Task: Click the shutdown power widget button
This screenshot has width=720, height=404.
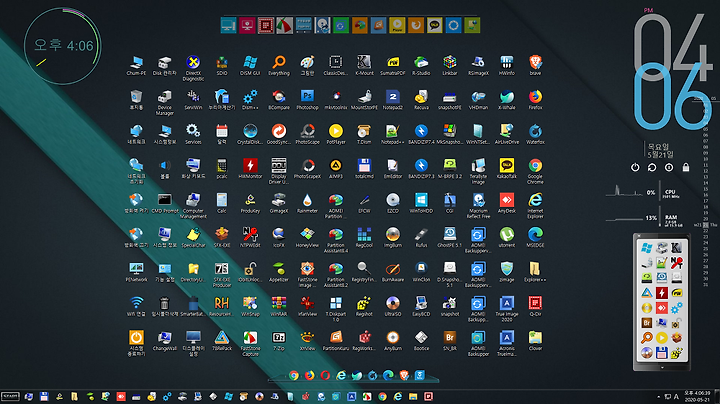Action: pyautogui.click(x=635, y=168)
